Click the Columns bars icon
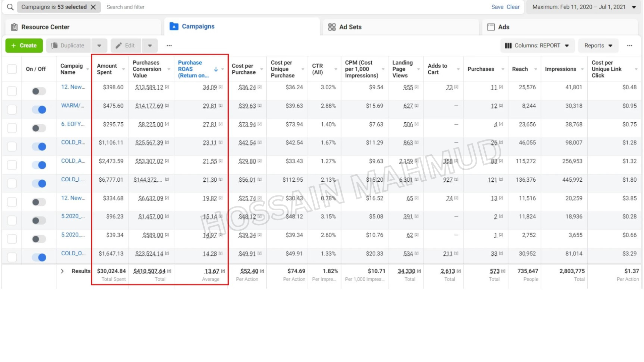 point(508,46)
